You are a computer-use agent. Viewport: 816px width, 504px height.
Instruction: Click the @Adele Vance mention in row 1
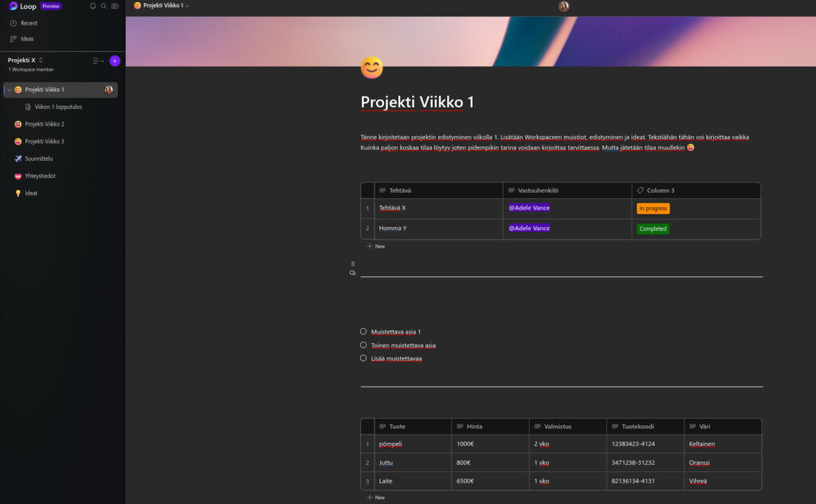(x=529, y=208)
